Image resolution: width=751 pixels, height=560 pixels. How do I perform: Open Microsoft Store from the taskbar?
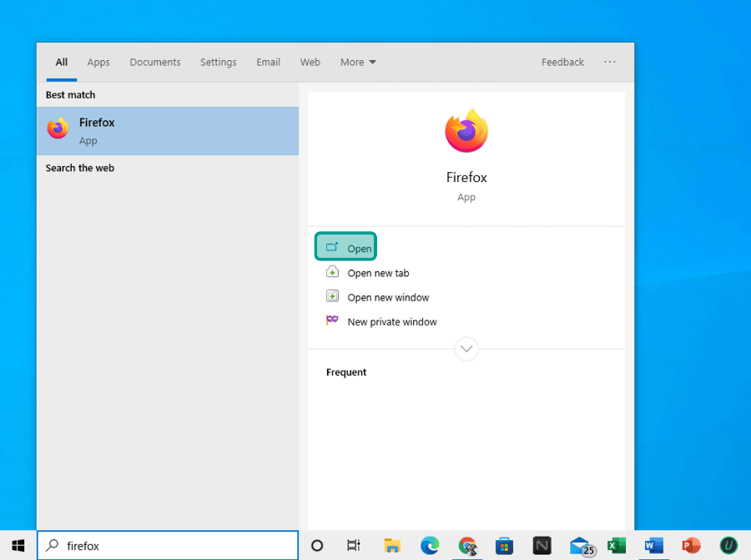(x=504, y=545)
